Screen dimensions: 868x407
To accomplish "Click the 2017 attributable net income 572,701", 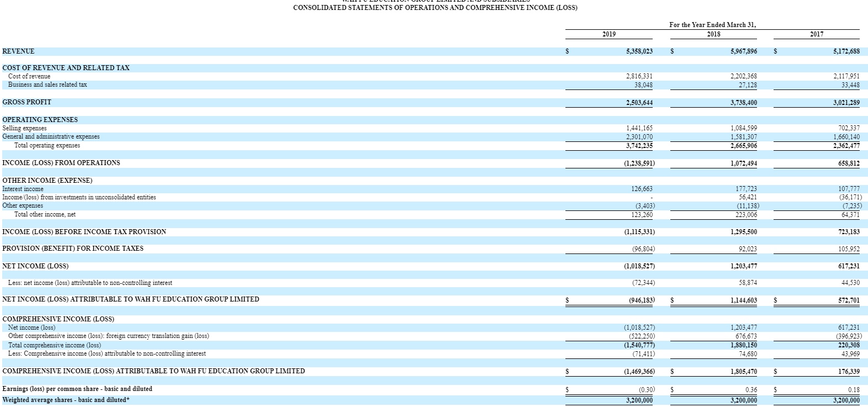I will pyautogui.click(x=849, y=300).
